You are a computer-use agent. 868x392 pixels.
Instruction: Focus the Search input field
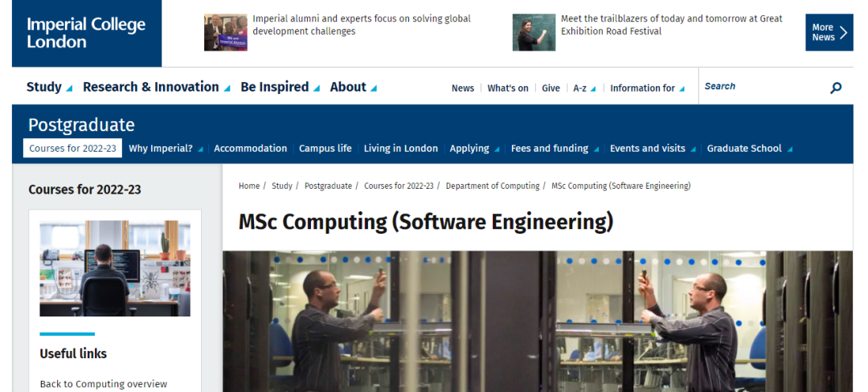pyautogui.click(x=764, y=86)
